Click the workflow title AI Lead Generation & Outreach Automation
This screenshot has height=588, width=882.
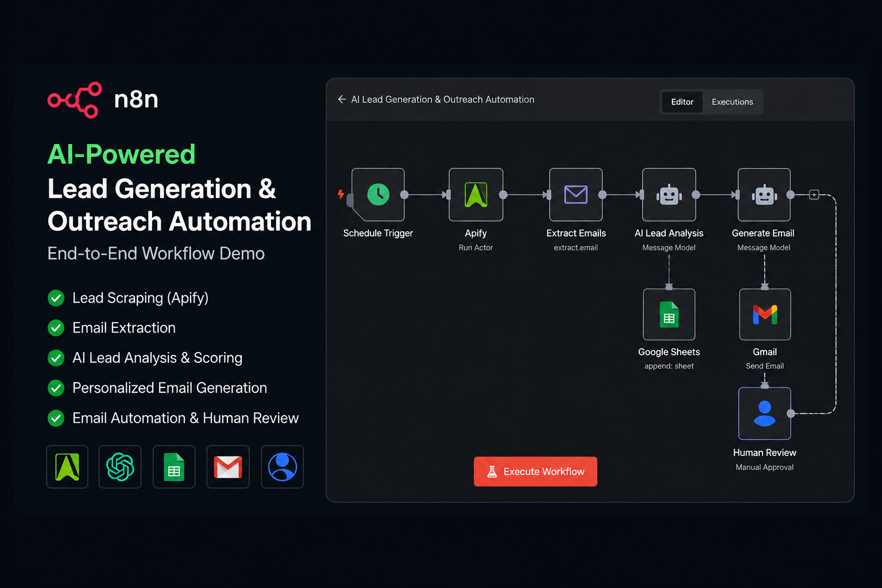pyautogui.click(x=443, y=99)
